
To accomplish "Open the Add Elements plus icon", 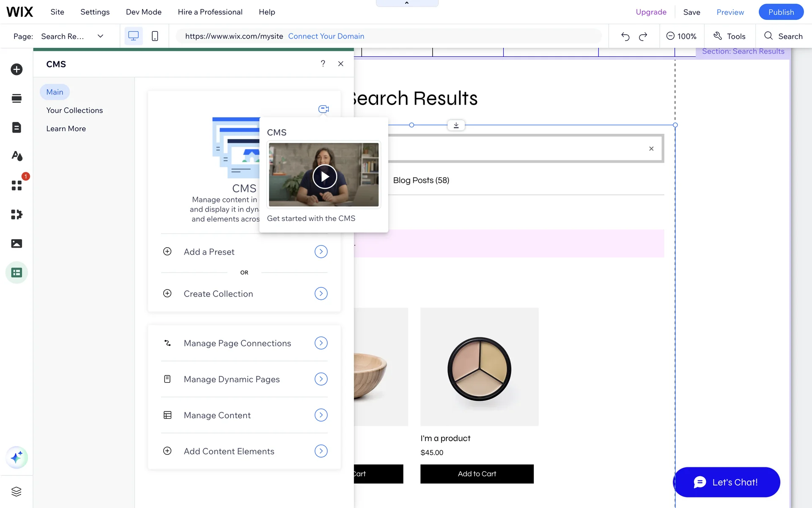I will click(16, 69).
